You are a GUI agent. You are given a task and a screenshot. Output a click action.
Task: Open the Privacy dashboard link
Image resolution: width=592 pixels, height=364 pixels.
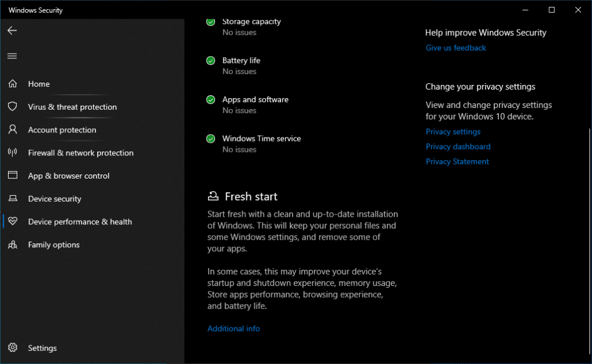click(458, 146)
